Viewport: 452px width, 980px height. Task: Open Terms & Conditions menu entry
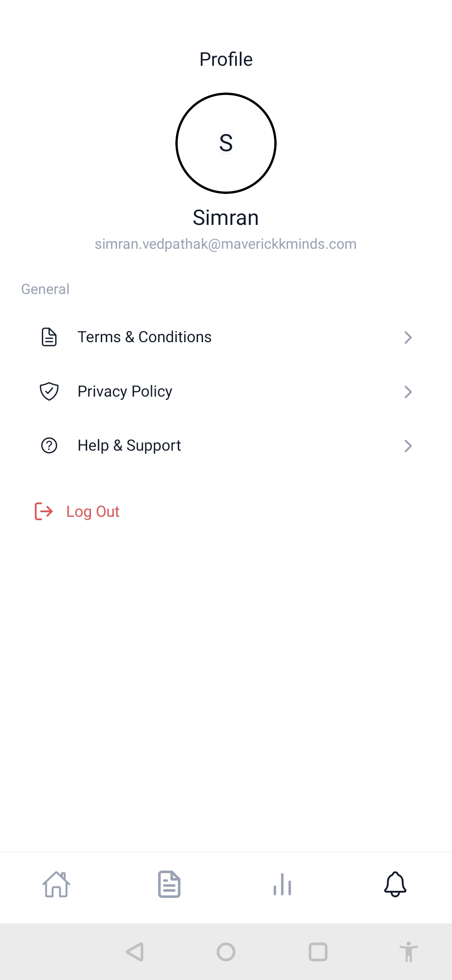pos(144,337)
